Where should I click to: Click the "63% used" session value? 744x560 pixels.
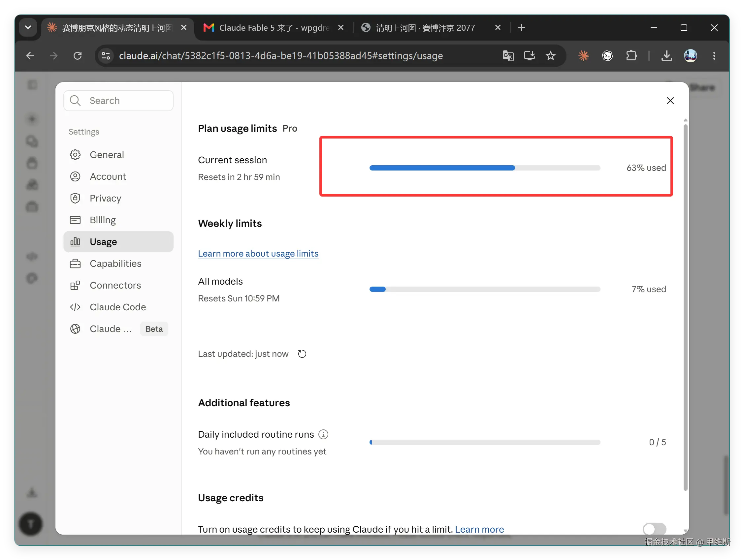coord(646,168)
